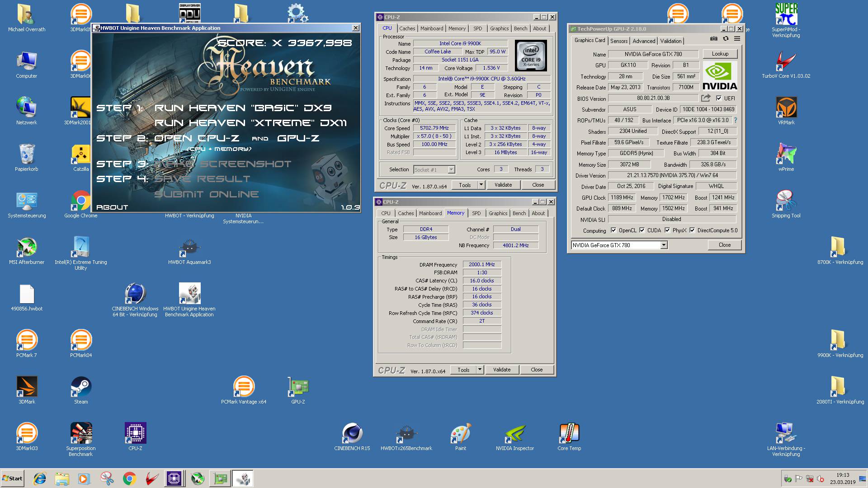Click the Core Speed field in CPU-Z
868x488 pixels.
(x=434, y=128)
